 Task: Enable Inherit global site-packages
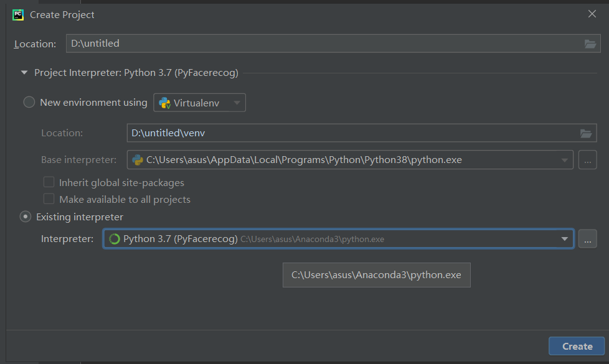click(x=49, y=182)
